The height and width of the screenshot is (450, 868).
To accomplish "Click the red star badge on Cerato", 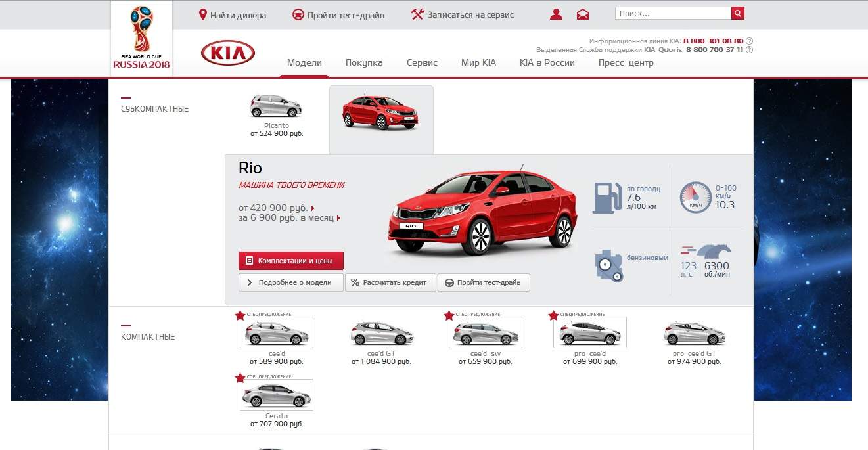I will 240,378.
